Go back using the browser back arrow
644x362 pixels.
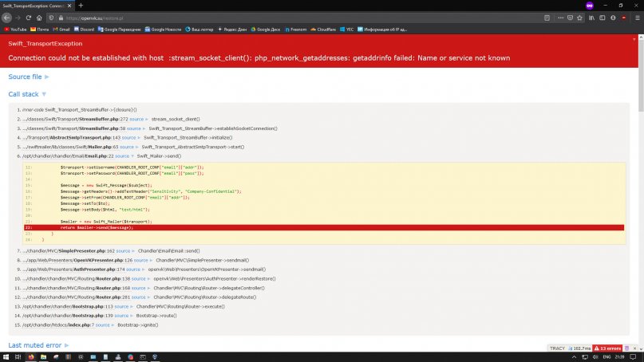coord(6,18)
